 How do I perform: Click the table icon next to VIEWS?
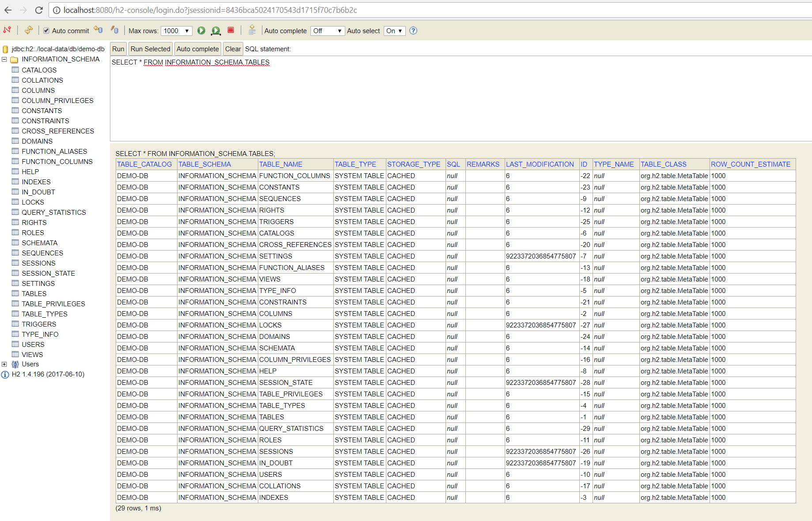point(15,354)
